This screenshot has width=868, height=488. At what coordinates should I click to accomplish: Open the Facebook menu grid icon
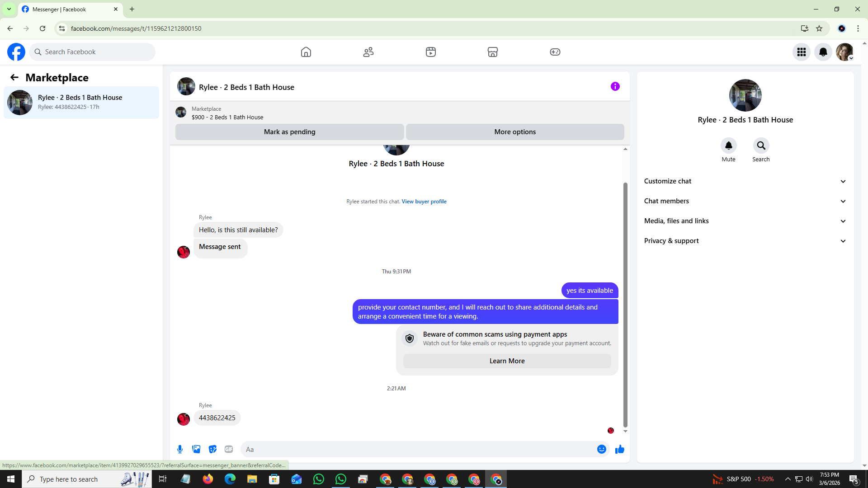point(801,52)
